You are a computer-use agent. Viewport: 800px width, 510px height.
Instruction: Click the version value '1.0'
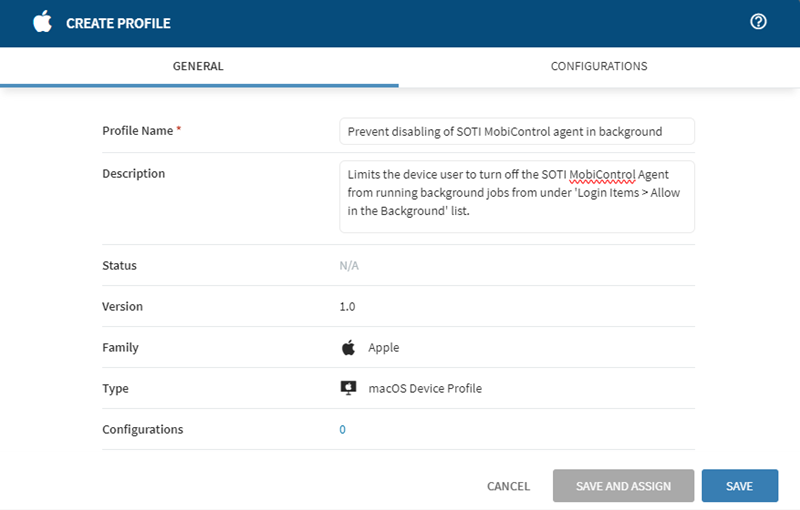[x=347, y=307]
